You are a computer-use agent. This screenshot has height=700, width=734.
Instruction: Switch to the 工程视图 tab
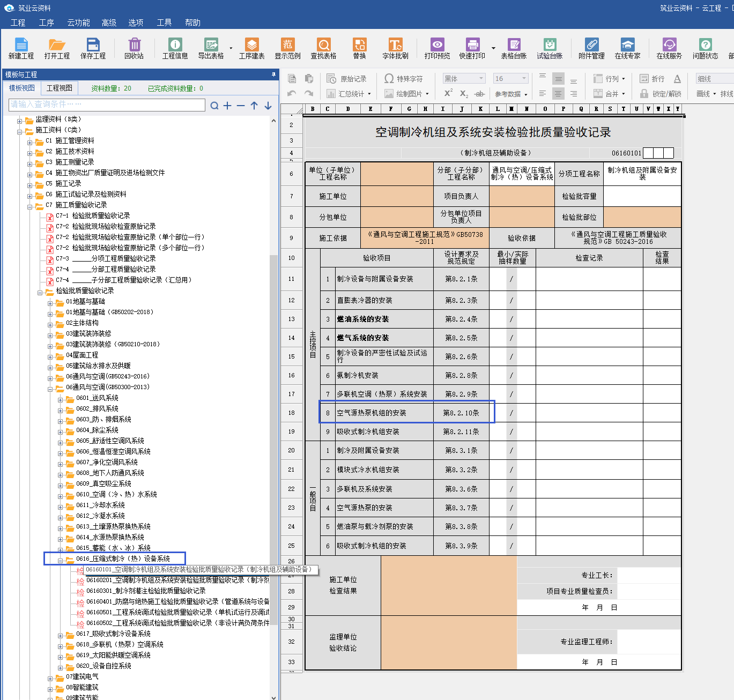click(60, 88)
